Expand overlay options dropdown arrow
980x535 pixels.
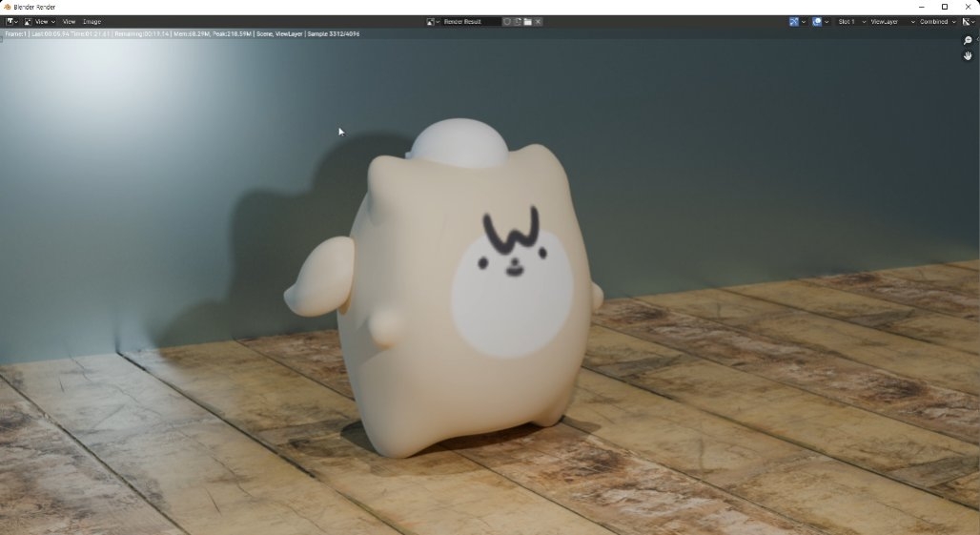827,21
